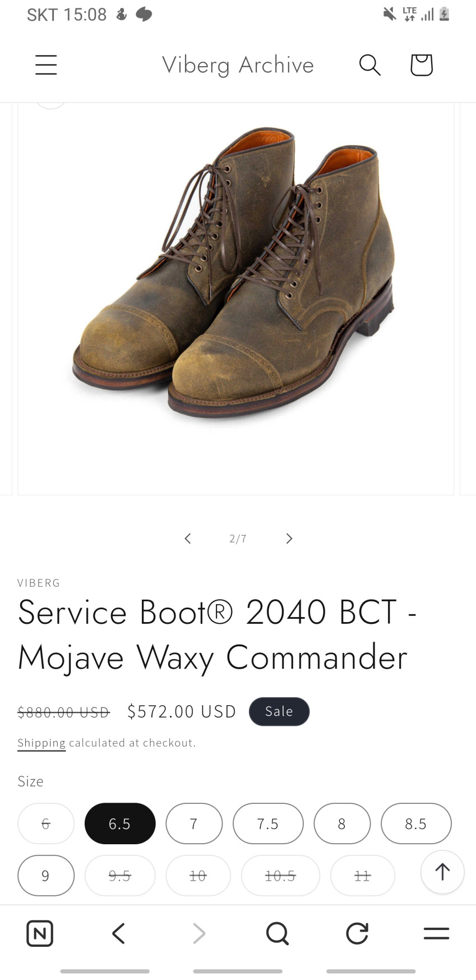Select the already chosen 6.5 size

point(120,823)
